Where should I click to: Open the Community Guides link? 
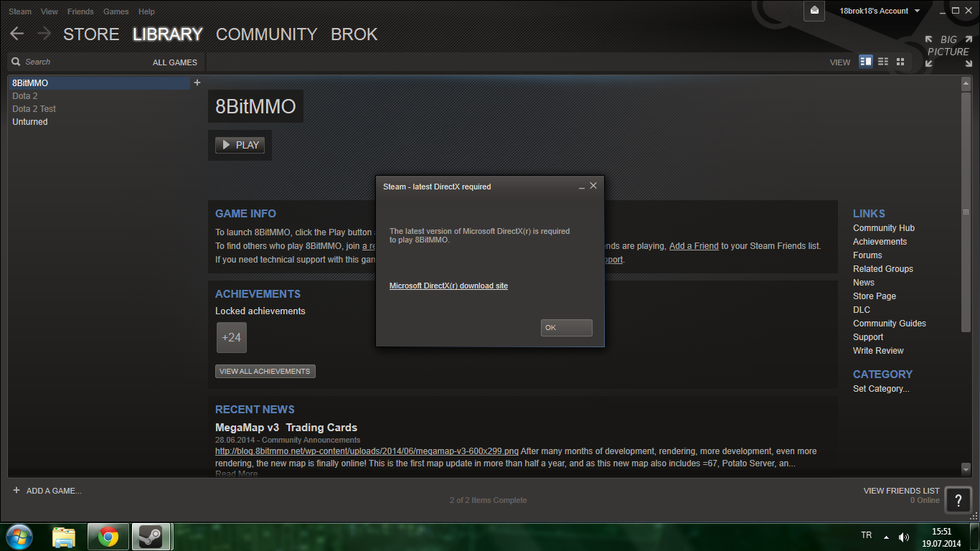click(890, 324)
